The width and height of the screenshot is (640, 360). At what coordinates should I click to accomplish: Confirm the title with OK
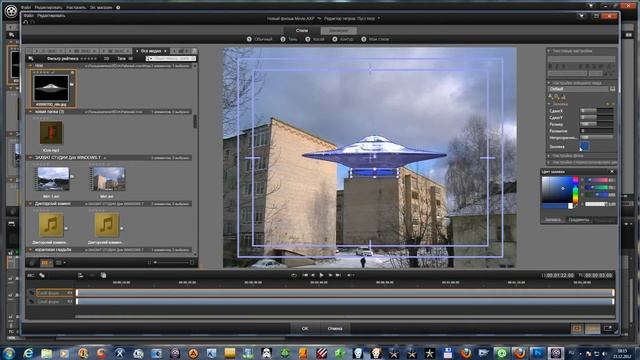tap(305, 329)
